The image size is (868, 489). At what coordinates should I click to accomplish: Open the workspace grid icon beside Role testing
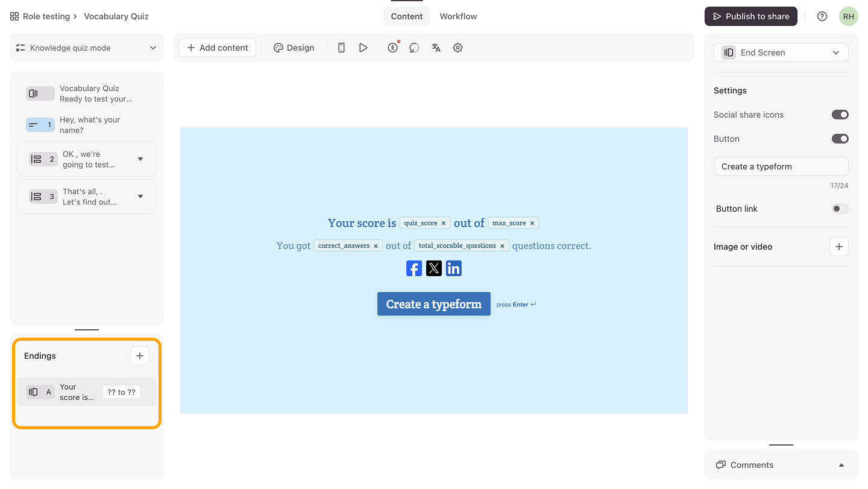point(14,16)
